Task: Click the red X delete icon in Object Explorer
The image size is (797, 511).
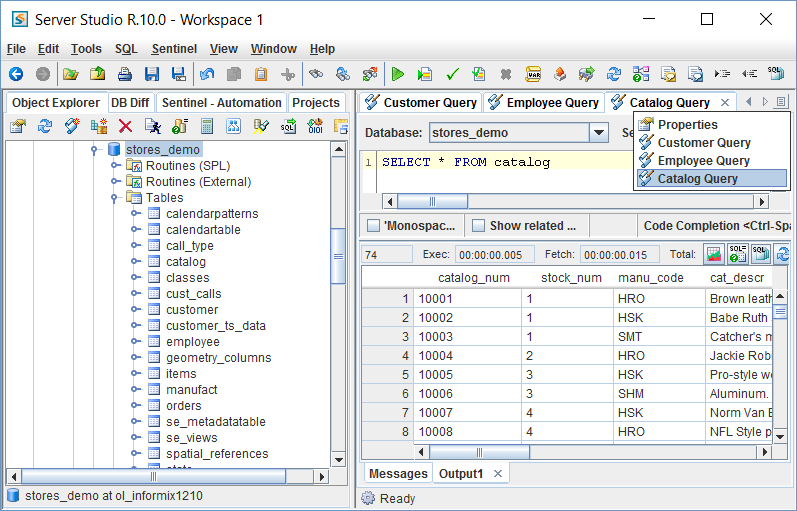Action: (125, 126)
